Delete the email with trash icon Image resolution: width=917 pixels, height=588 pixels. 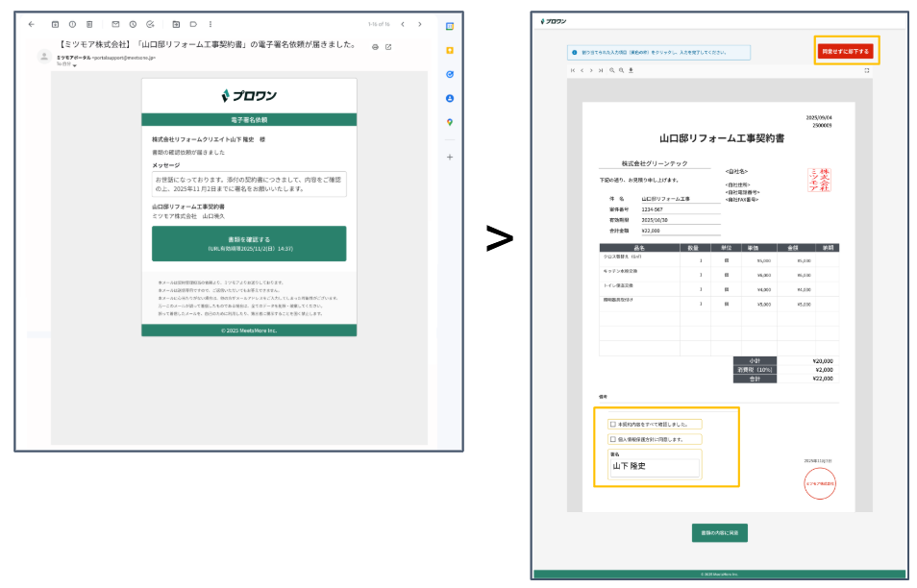[x=89, y=25]
